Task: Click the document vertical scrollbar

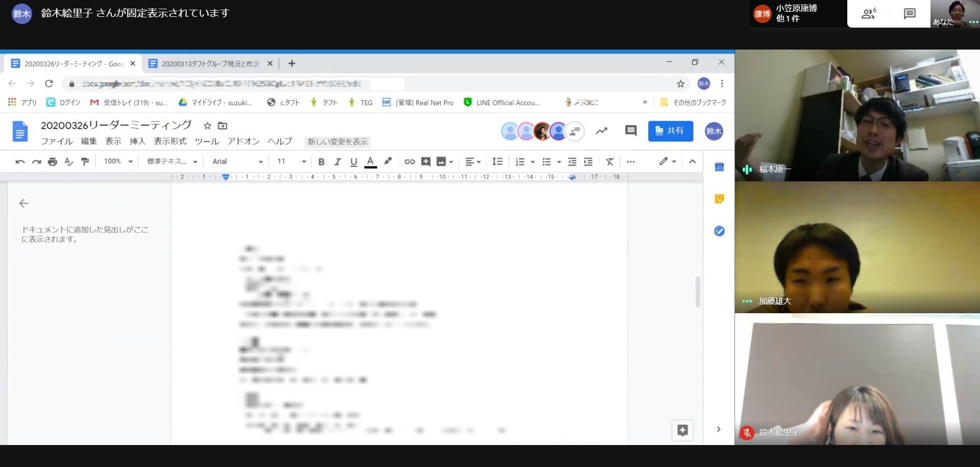Action: click(698, 291)
